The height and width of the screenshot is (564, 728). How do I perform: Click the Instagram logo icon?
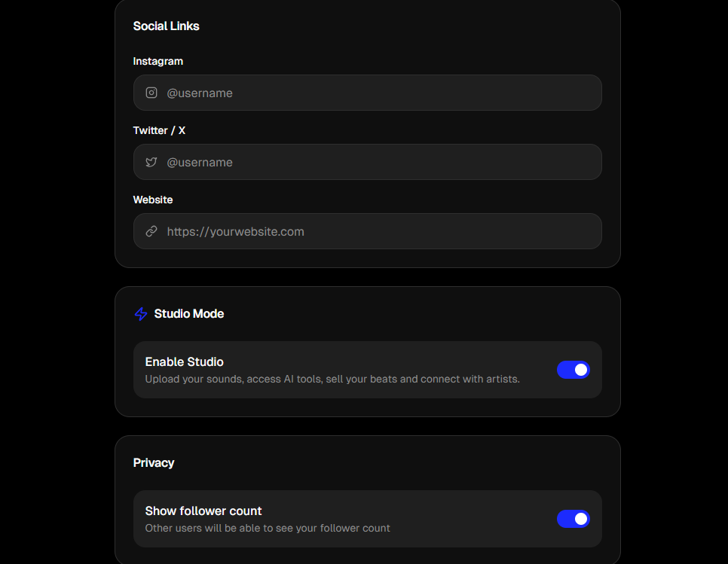coord(151,93)
